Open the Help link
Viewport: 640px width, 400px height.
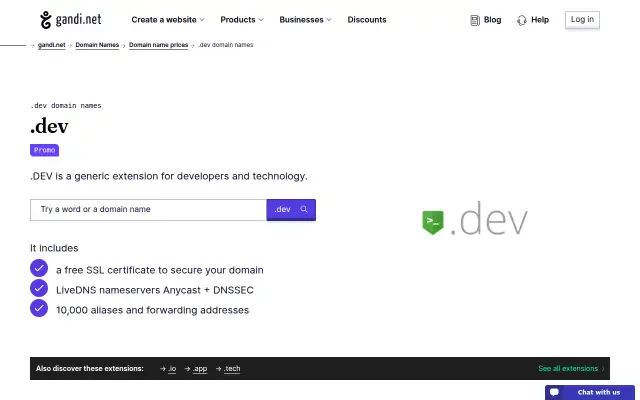coord(540,20)
